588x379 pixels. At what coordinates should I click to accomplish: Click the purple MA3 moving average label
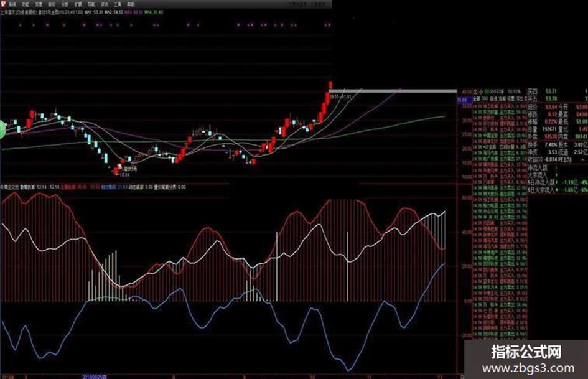click(x=134, y=12)
